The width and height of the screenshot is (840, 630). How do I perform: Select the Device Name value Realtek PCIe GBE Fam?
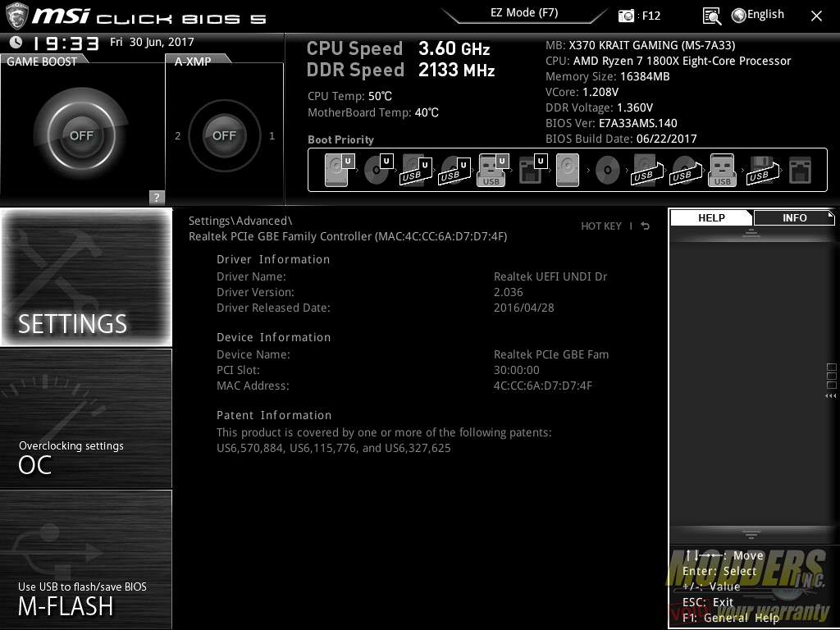click(x=550, y=354)
